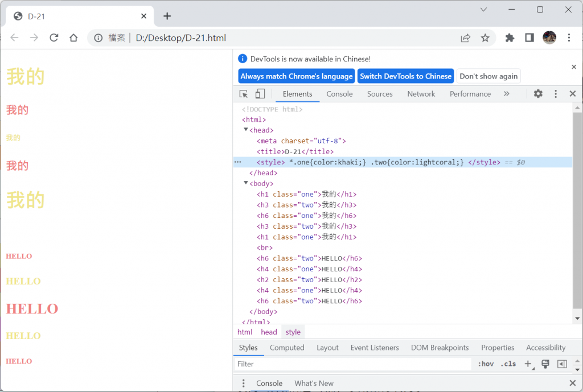This screenshot has height=392, width=583.
Task: Switch to the Console tab
Action: (339, 94)
